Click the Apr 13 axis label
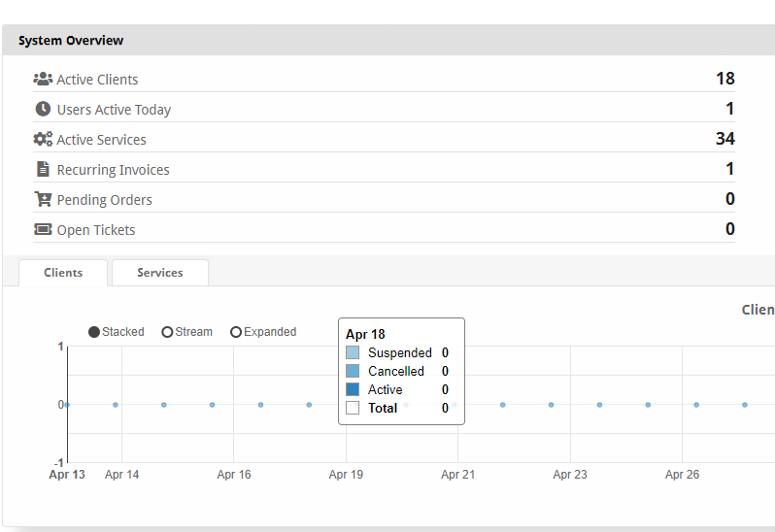Screen dimensions: 775x532 (67, 475)
